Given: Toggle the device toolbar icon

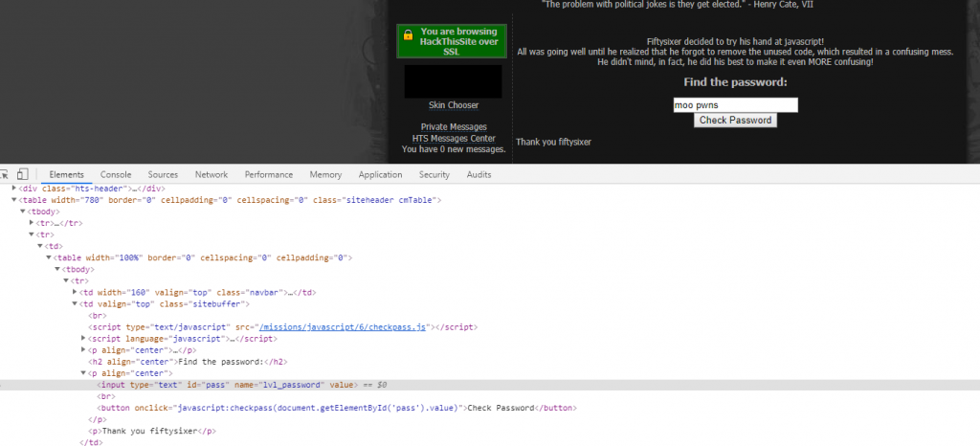Looking at the screenshot, I should coord(23,174).
